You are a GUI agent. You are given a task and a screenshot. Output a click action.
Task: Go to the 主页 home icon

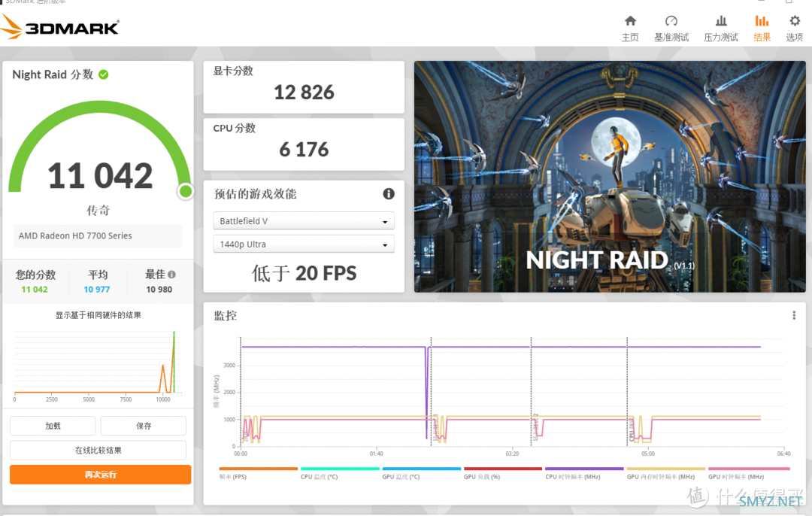(x=630, y=21)
